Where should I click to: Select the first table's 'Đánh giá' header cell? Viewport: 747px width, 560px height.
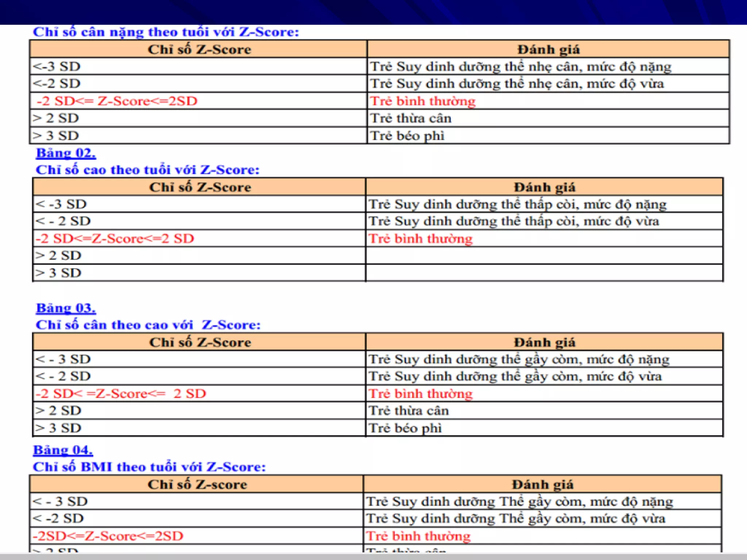[548, 49]
